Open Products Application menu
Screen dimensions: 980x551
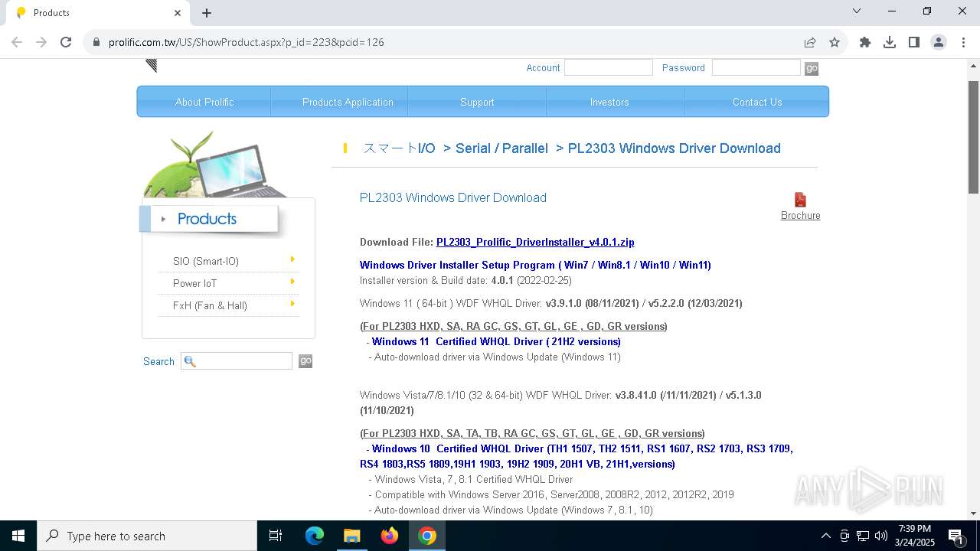click(348, 102)
